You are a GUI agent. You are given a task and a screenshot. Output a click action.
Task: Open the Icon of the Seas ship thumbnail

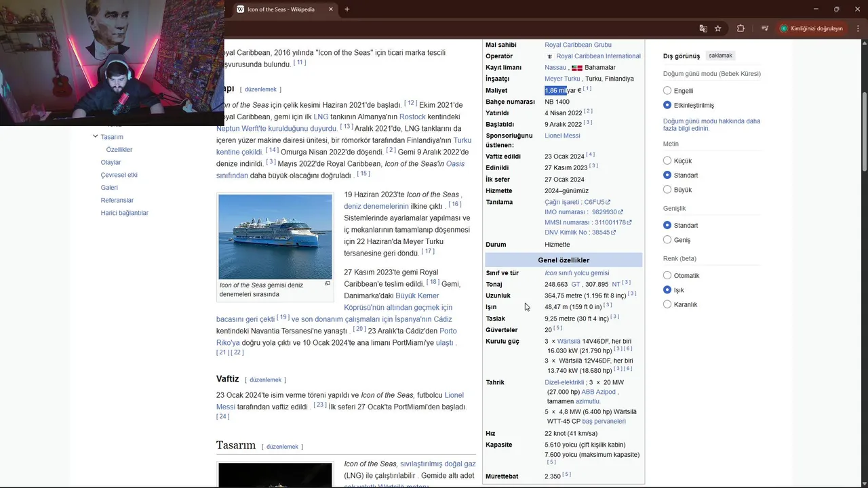click(275, 237)
